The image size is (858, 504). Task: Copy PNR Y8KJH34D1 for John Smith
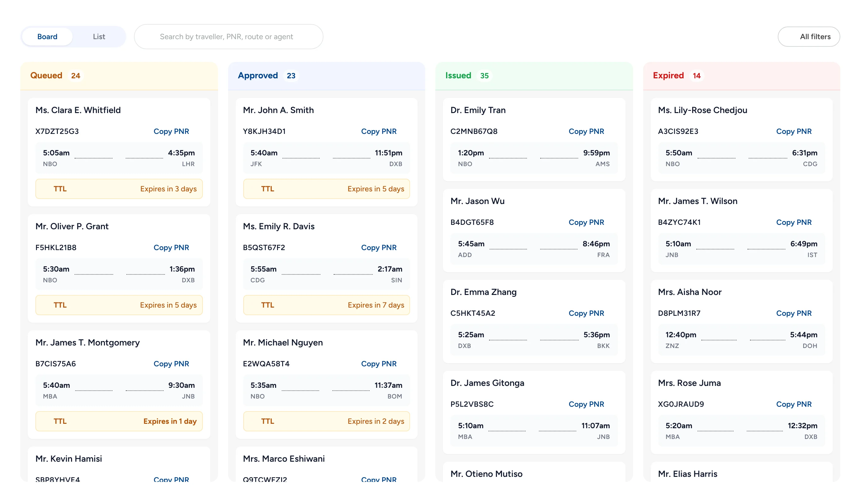point(378,131)
